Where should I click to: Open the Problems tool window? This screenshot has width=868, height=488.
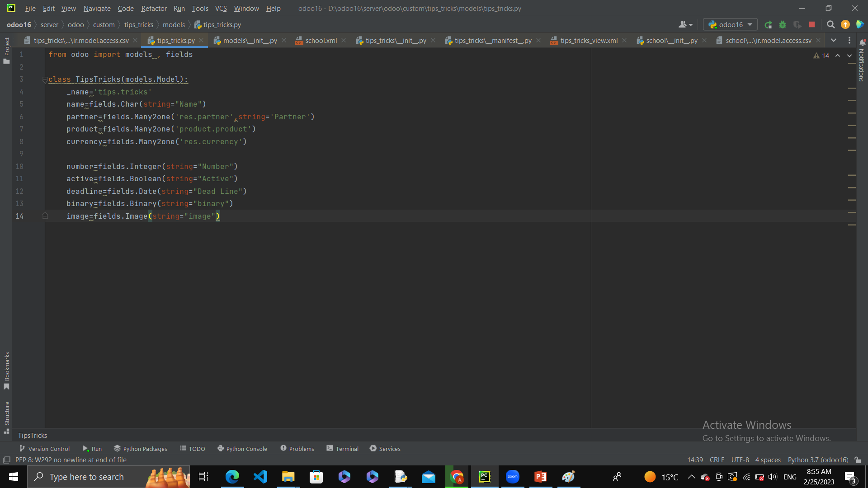[x=297, y=449]
